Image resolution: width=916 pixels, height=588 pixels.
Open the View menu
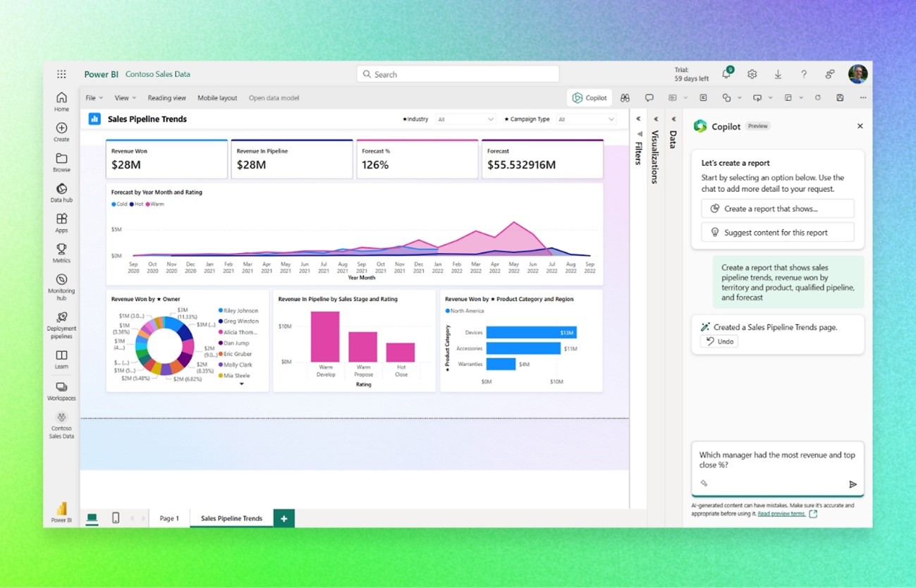coord(126,98)
